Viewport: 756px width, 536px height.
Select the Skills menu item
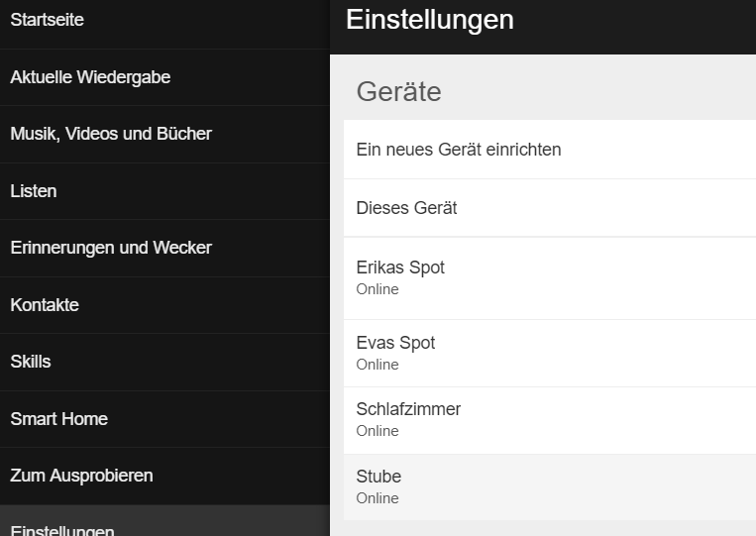(x=31, y=362)
